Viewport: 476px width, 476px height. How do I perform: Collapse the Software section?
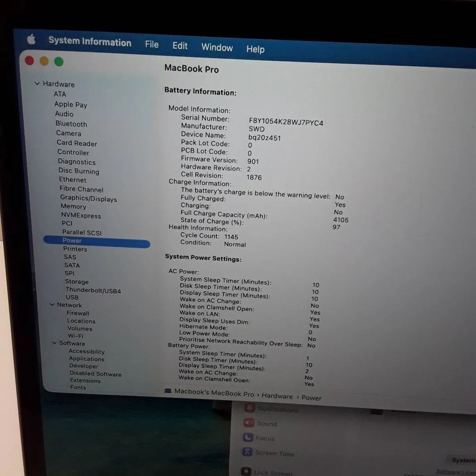[x=54, y=343]
